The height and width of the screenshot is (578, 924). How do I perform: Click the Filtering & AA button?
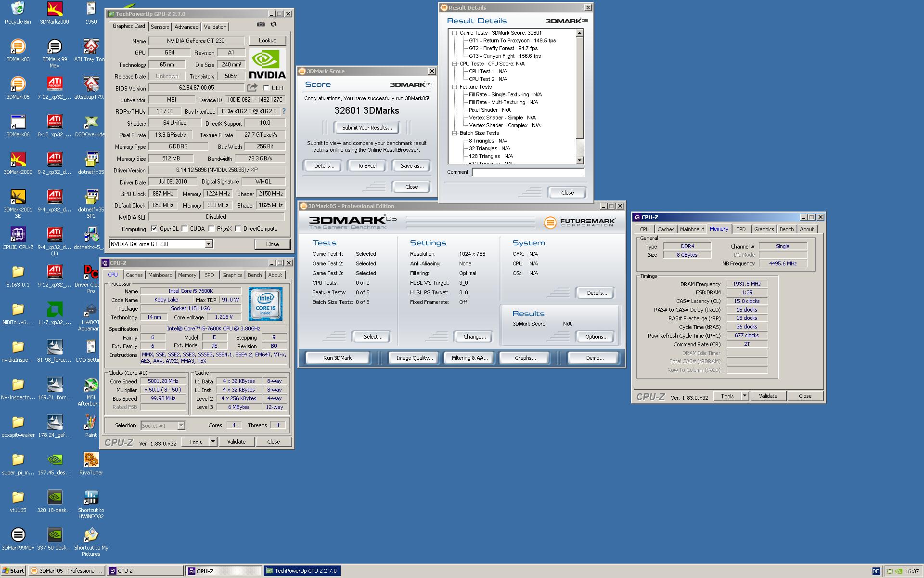point(470,358)
